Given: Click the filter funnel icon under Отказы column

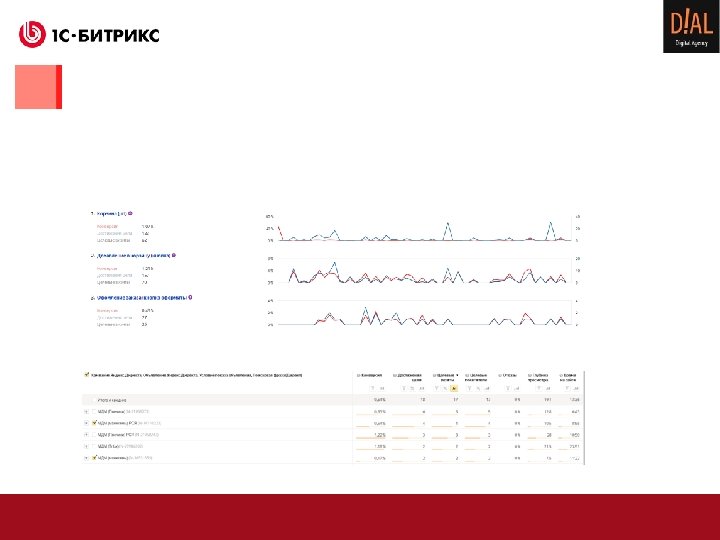Looking at the screenshot, I should [x=509, y=388].
